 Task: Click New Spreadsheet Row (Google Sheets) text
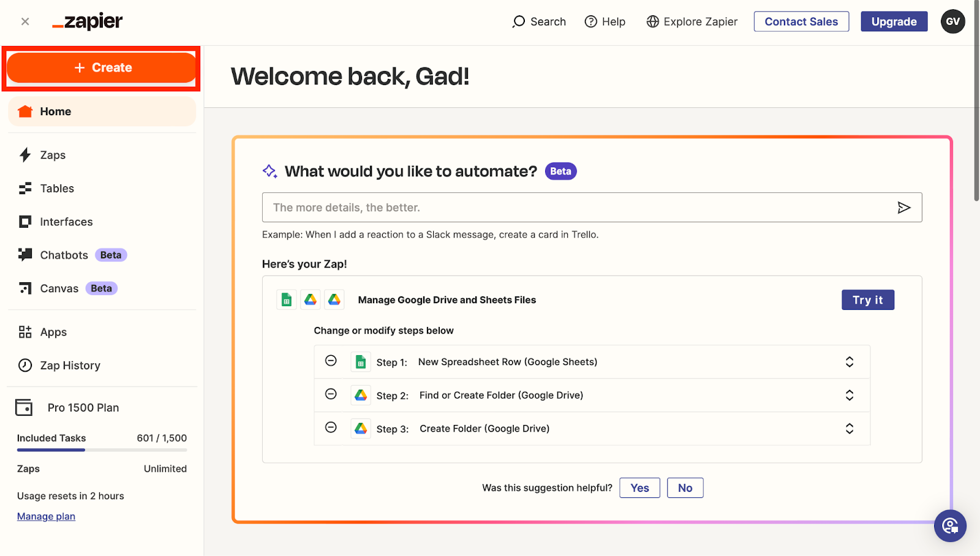[508, 362]
